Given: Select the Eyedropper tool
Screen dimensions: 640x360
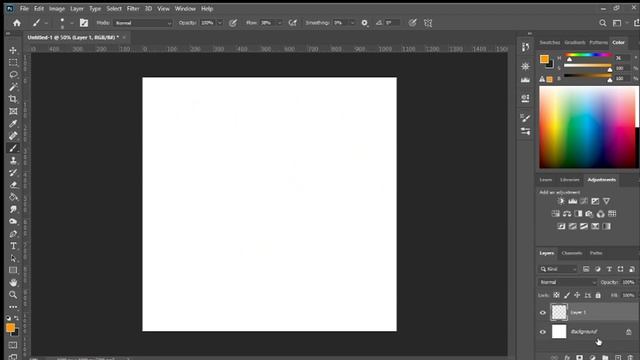Looking at the screenshot, I should point(13,124).
